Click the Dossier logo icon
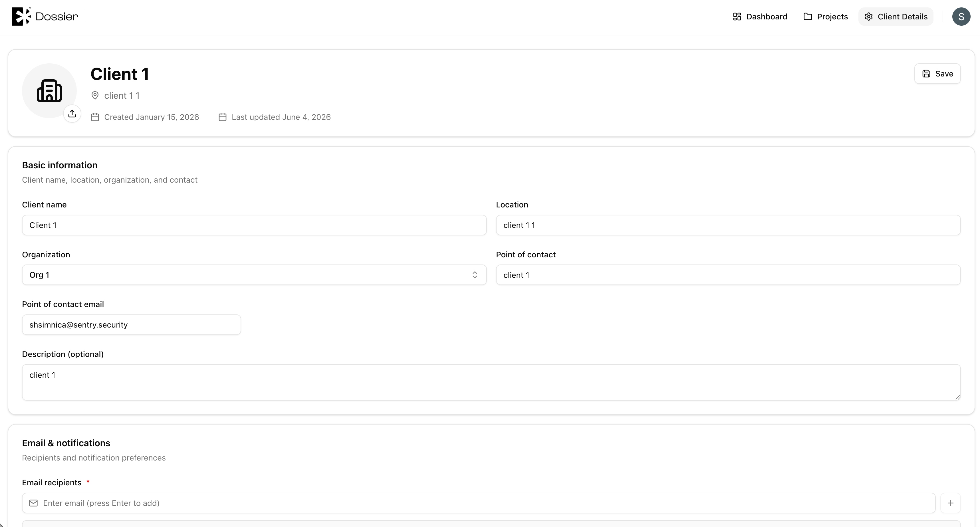Screen dimensions: 980x527 click(x=21, y=16)
